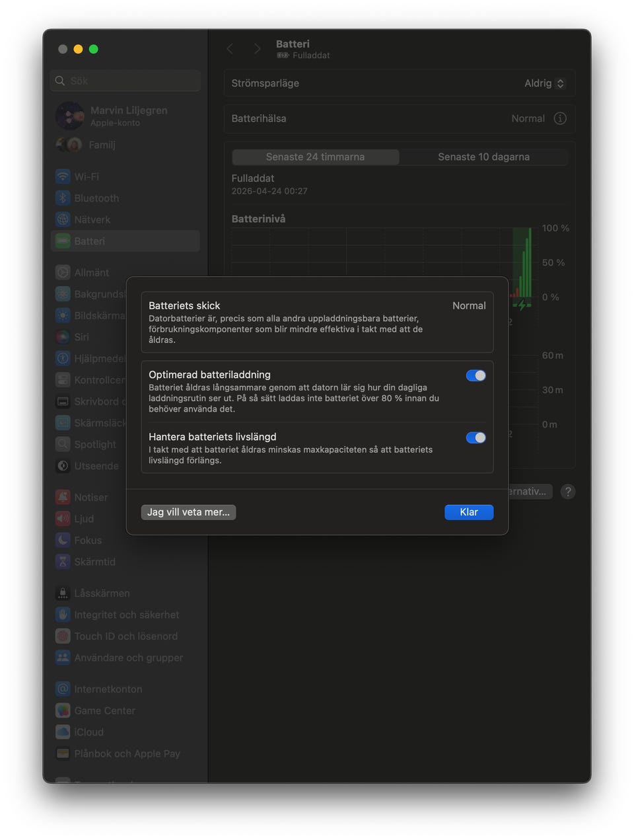Click the Fulladdat timestamp 2026-04-24 00:27
The height and width of the screenshot is (840, 634).
(269, 191)
